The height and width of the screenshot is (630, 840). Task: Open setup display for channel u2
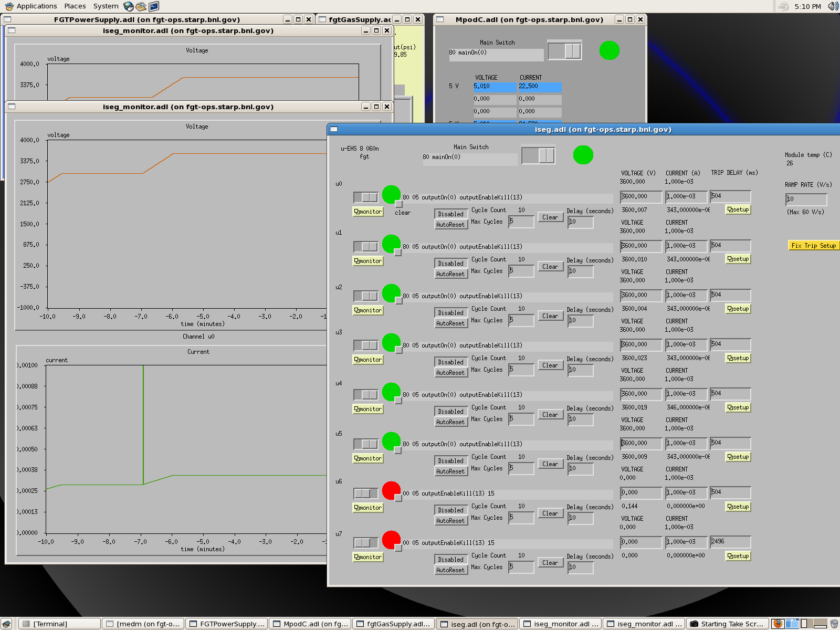(x=738, y=309)
